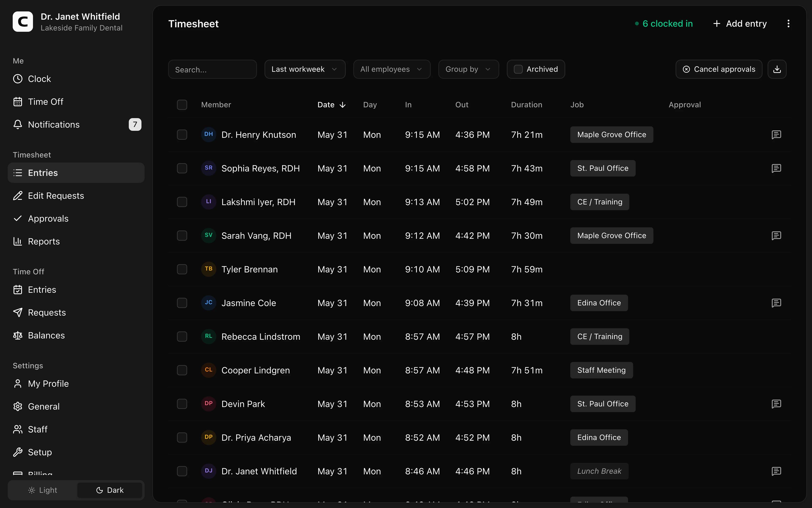Click the scales icon for Balances
This screenshot has height=508, width=812.
18,335
